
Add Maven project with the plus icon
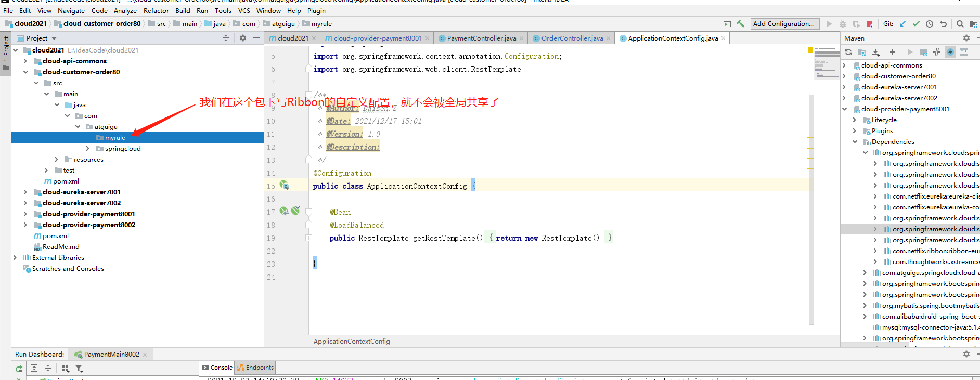(x=893, y=52)
